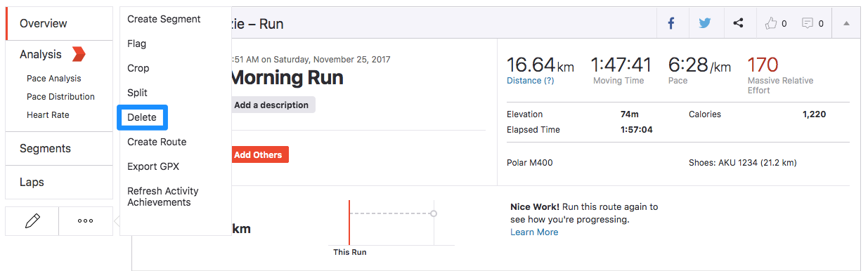The width and height of the screenshot is (868, 271).
Task: Open the Overview tab
Action: coord(59,23)
